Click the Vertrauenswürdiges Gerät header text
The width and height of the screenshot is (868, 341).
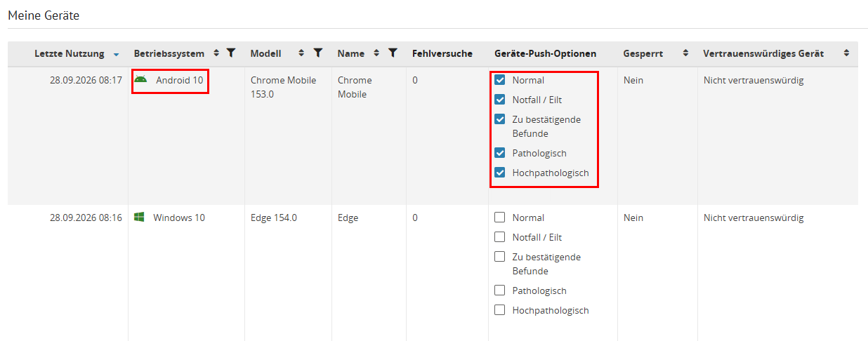[x=764, y=53]
